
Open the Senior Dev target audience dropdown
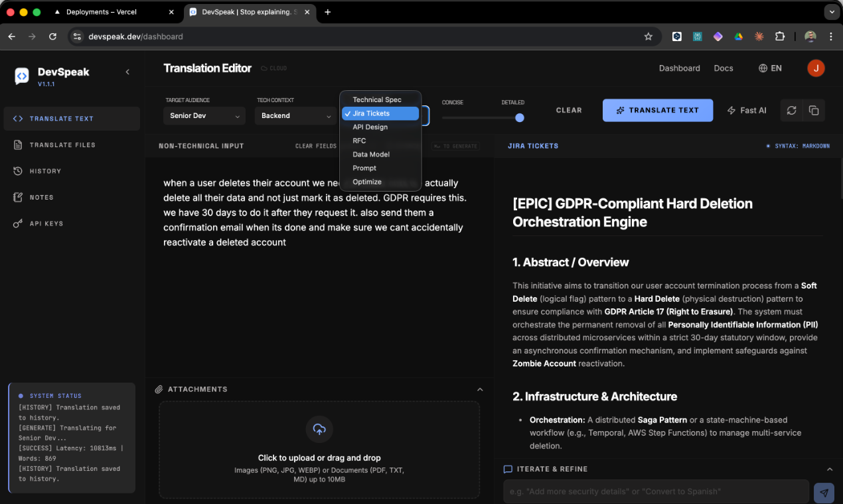[x=204, y=115]
